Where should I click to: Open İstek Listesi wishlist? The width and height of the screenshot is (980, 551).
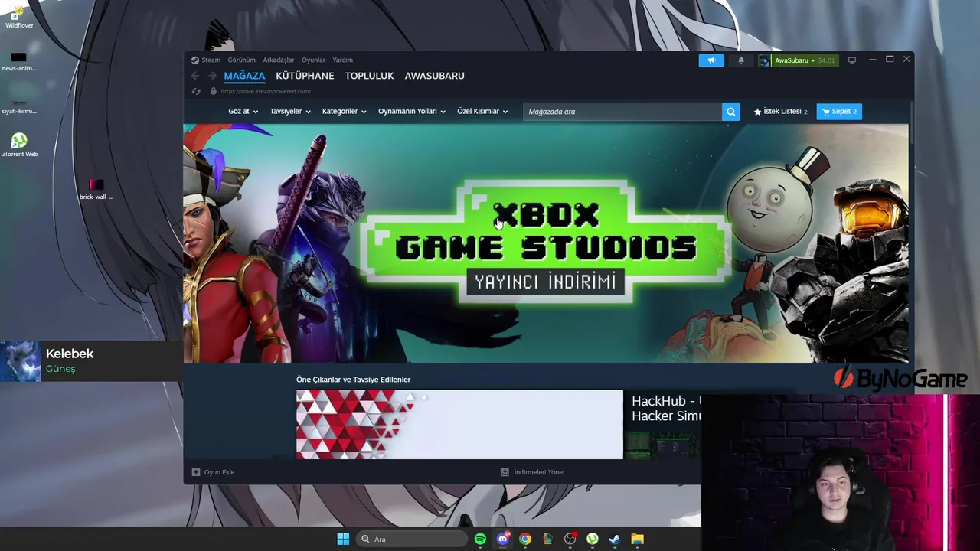point(780,112)
